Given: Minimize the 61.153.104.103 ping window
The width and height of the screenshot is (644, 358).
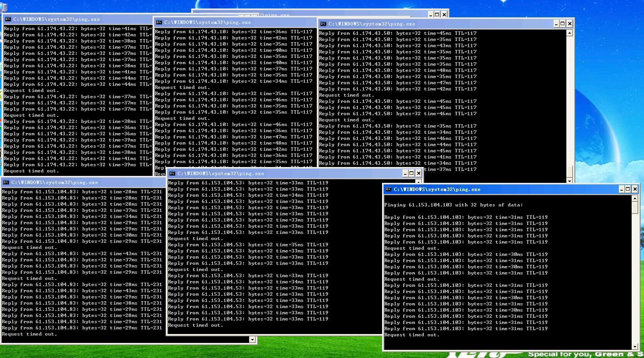Looking at the screenshot, I should click(x=621, y=189).
